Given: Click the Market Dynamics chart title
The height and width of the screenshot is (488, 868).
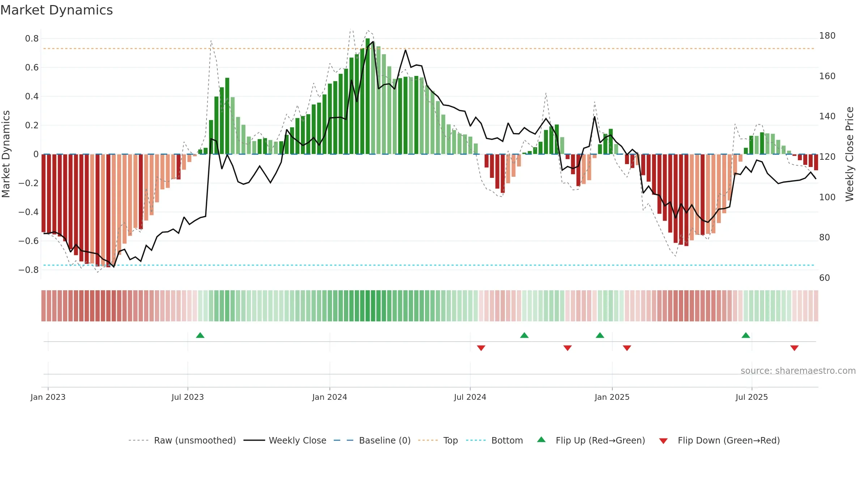Looking at the screenshot, I should pos(57,10).
